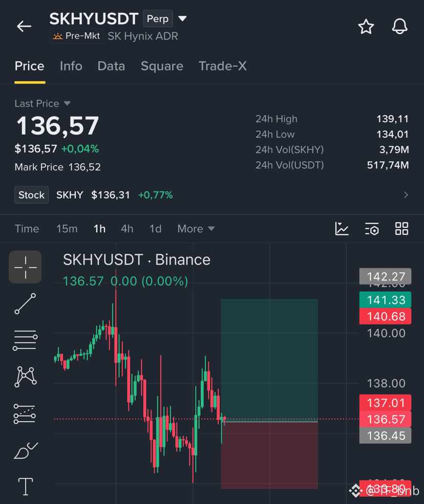
Task: Open price alerts via bell icon
Action: click(x=399, y=27)
